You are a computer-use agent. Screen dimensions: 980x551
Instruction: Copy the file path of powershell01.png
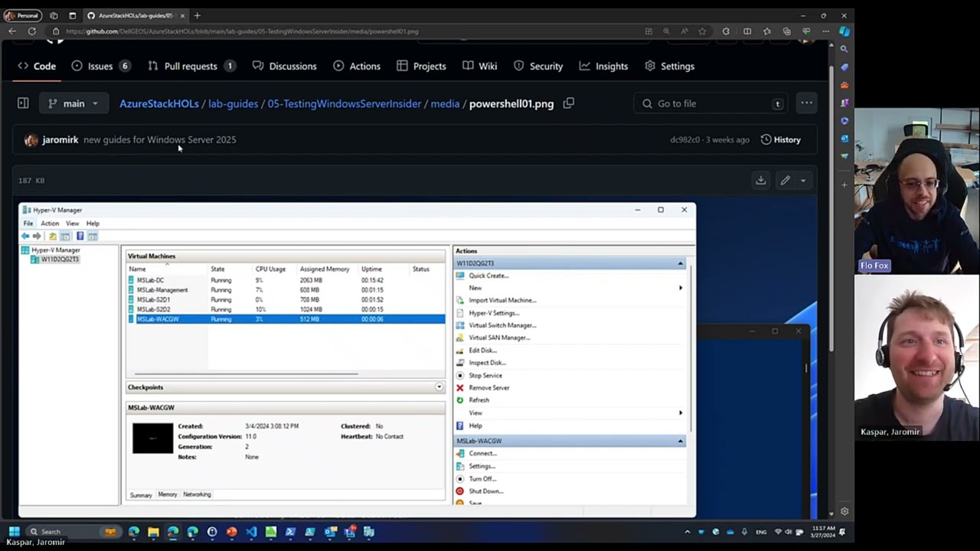pyautogui.click(x=569, y=103)
